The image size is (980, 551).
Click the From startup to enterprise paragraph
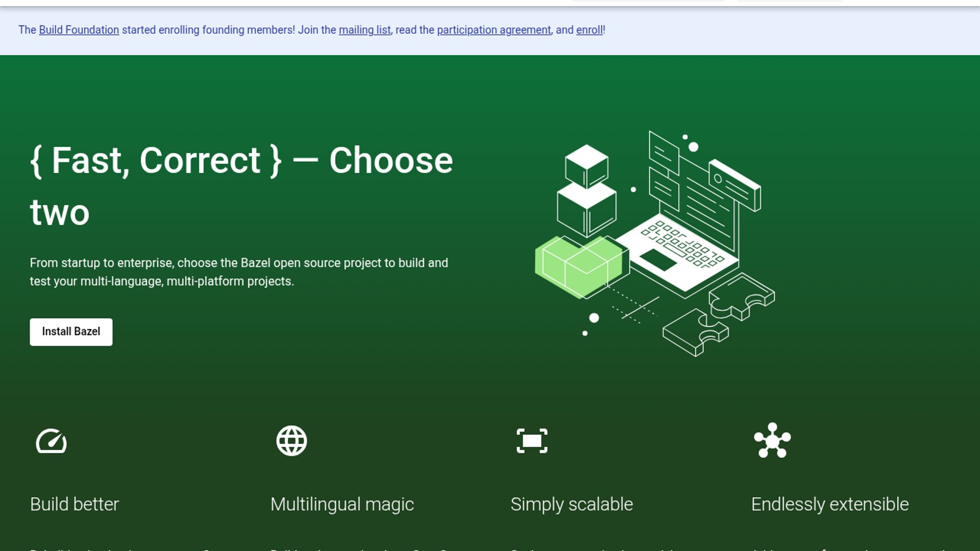tap(238, 272)
